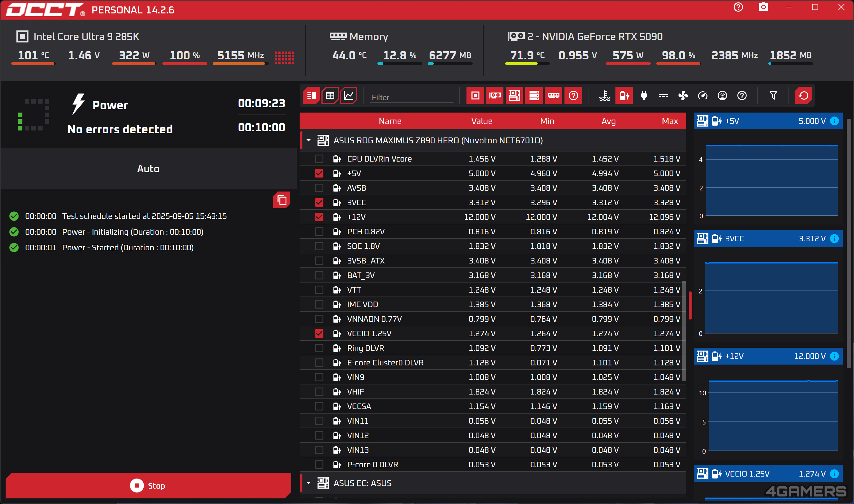Check the PCH 0.82V checkbox

319,232
